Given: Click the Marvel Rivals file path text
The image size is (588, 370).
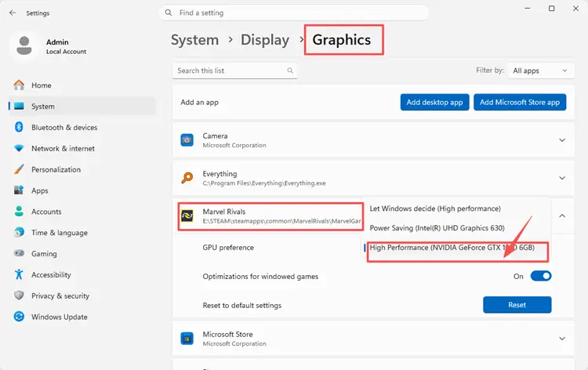Looking at the screenshot, I should (x=281, y=221).
